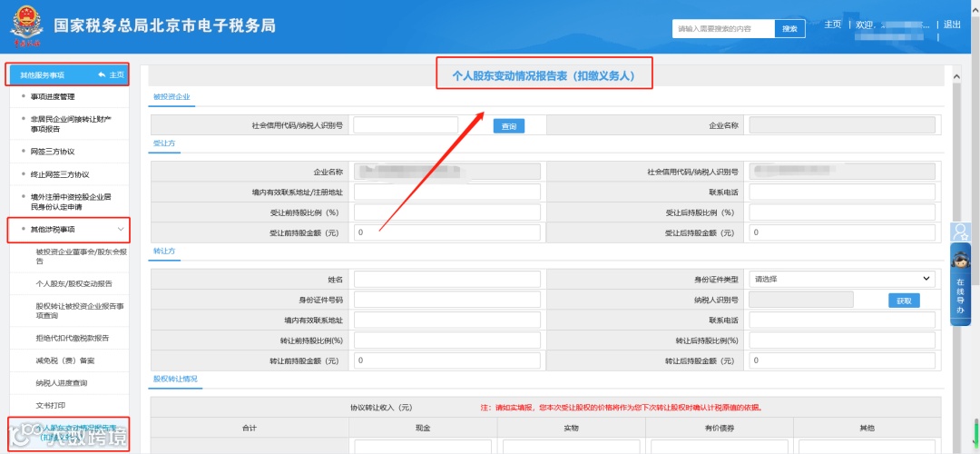Click the 被投资企业 section tab

(171, 97)
